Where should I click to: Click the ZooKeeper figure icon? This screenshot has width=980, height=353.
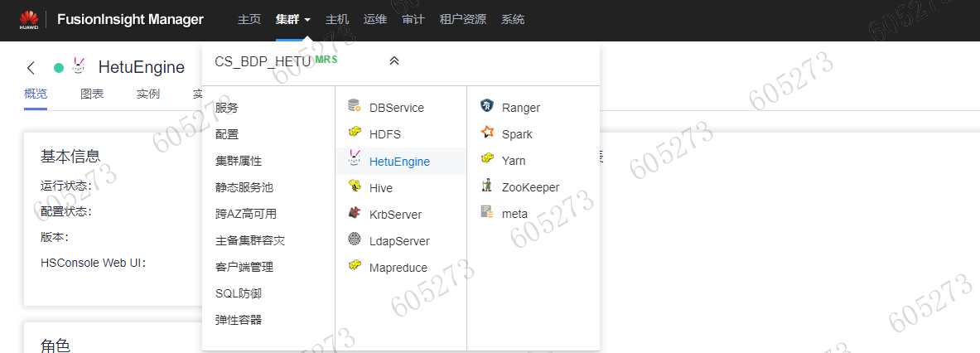click(487, 186)
